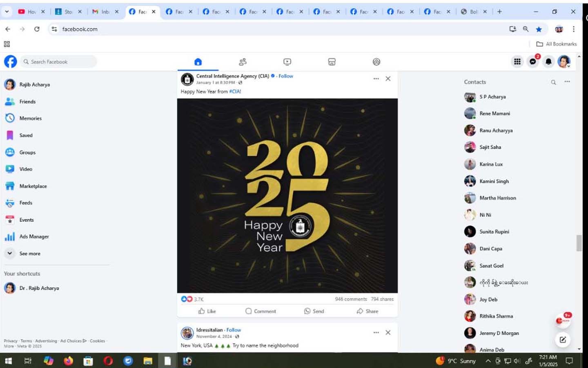
Task: Open a new browser tab
Action: point(499,11)
